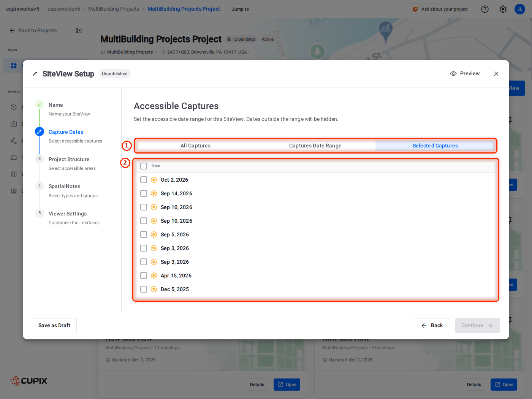Switch to the All Captures tab

195,146
